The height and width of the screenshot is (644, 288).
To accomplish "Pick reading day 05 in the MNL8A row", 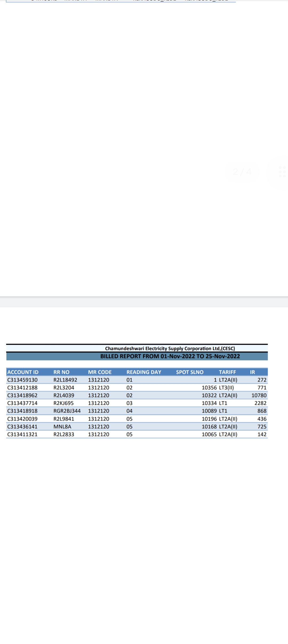I will [x=129, y=426].
